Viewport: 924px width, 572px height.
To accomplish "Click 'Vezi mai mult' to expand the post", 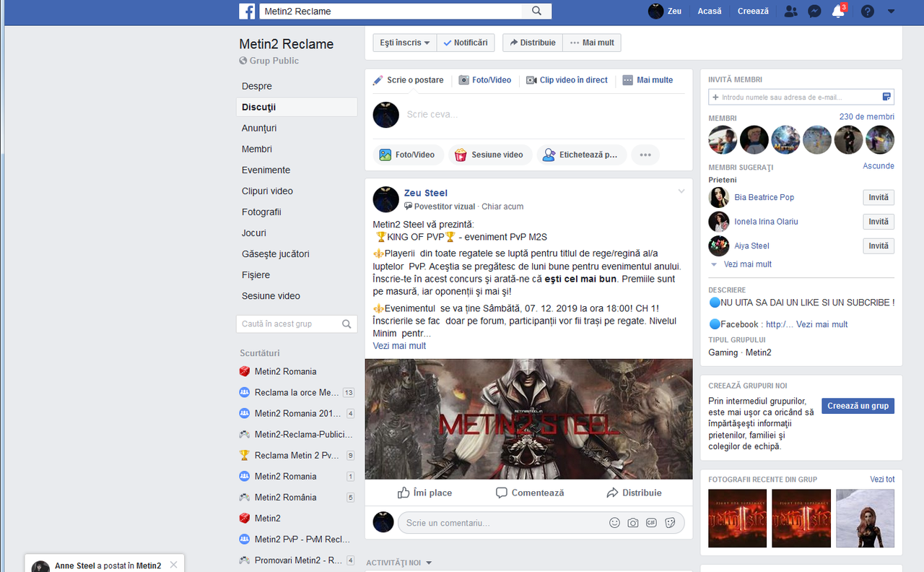I will (x=399, y=346).
